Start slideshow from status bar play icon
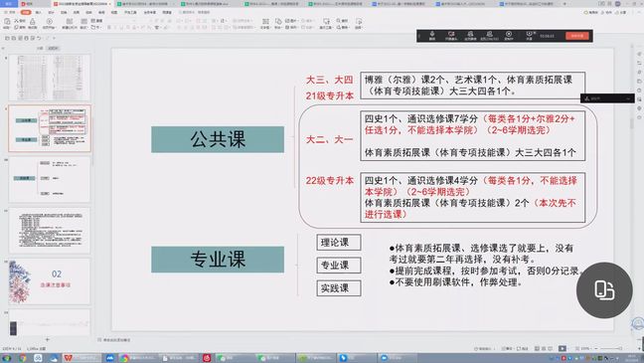The height and width of the screenshot is (363, 644). pos(563,349)
